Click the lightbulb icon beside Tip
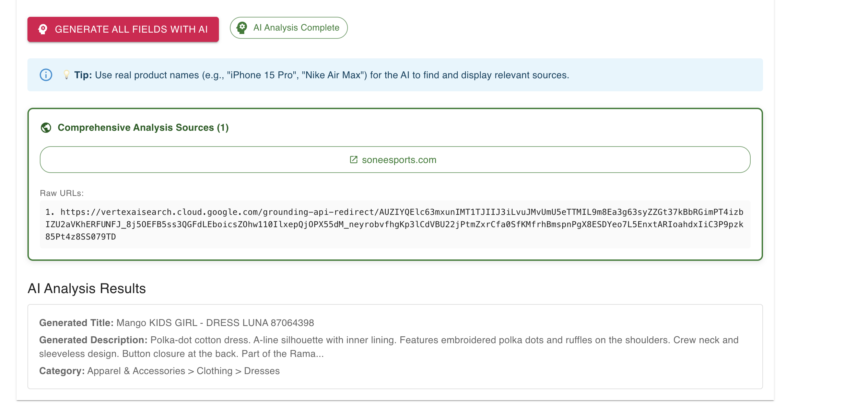This screenshot has height=418, width=868. [67, 75]
